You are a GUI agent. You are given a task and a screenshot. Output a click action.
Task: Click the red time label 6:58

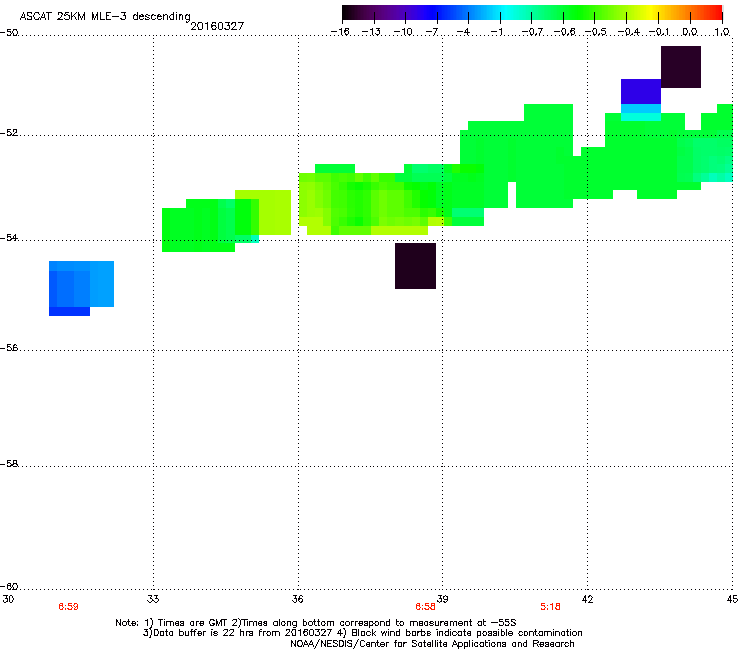point(425,607)
